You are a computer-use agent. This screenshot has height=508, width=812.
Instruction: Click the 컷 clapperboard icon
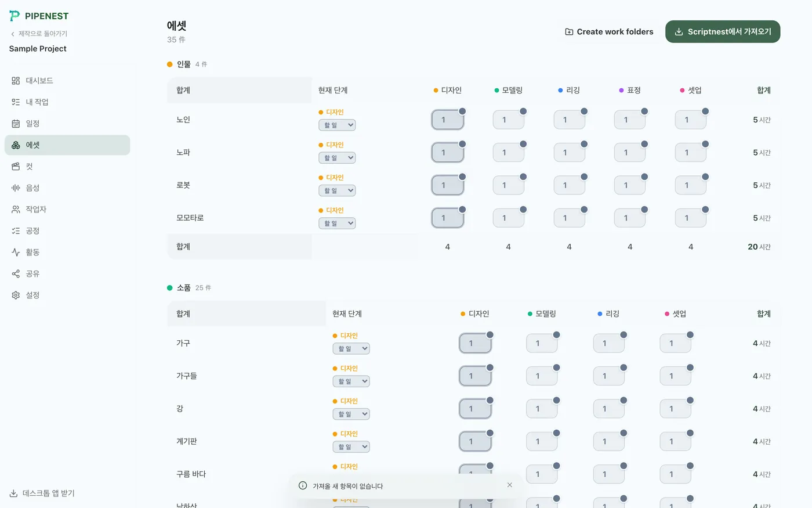(16, 167)
